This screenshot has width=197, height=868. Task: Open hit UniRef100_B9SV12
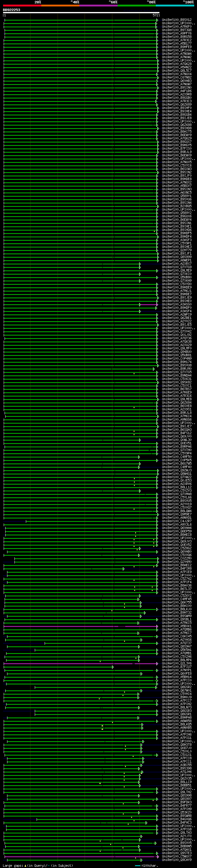(177, 20)
